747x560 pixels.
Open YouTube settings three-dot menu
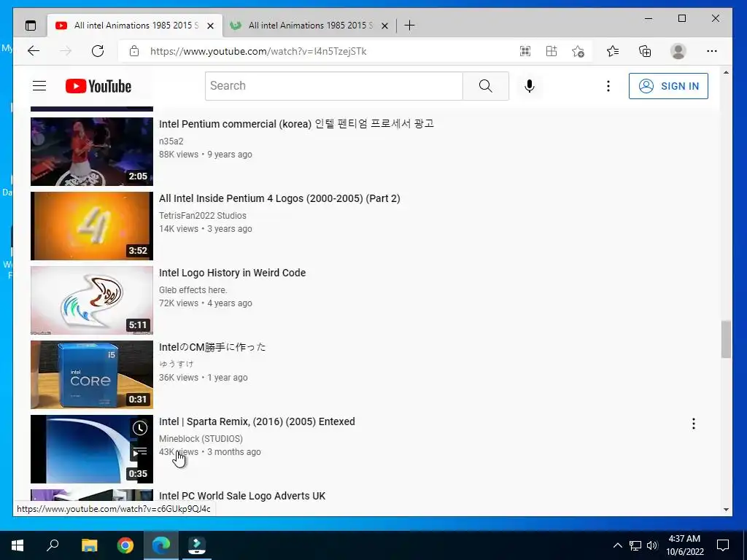pyautogui.click(x=608, y=86)
